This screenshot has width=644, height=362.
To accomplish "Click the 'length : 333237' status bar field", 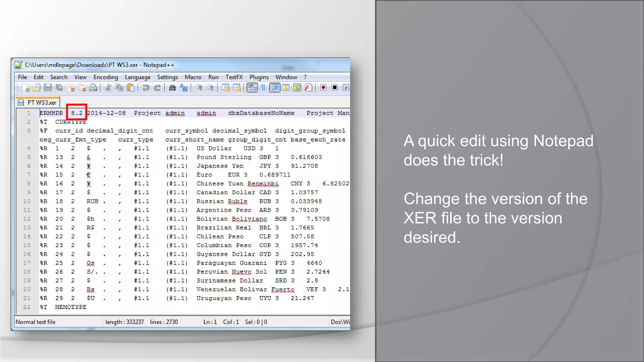I will point(125,322).
